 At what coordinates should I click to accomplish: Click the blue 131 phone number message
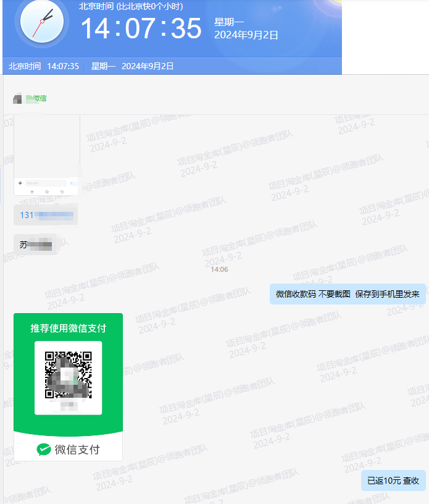tap(46, 215)
